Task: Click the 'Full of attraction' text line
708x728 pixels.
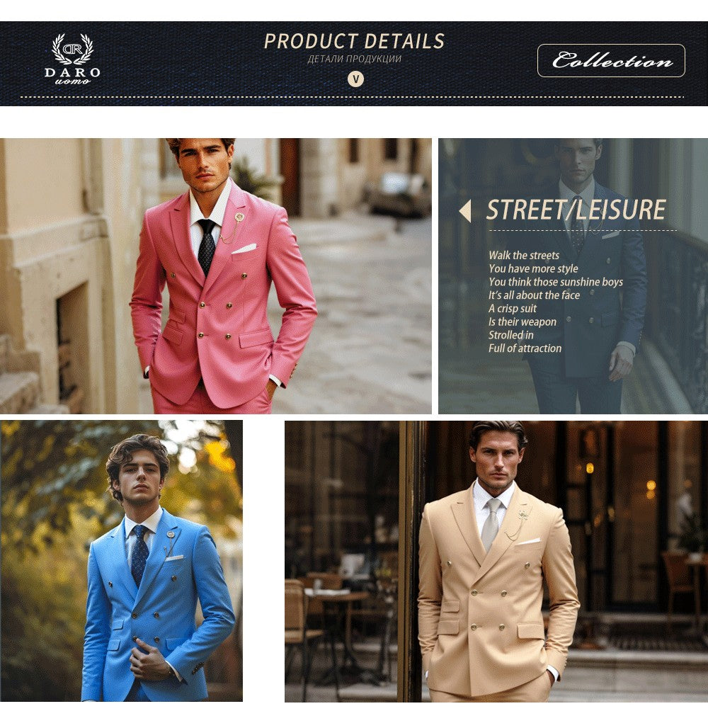Action: (525, 348)
